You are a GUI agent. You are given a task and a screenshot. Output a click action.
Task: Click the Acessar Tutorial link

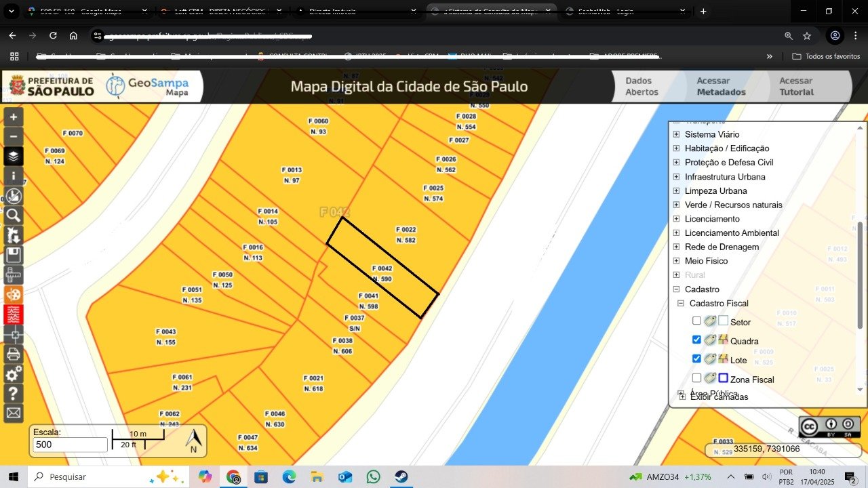coord(795,86)
